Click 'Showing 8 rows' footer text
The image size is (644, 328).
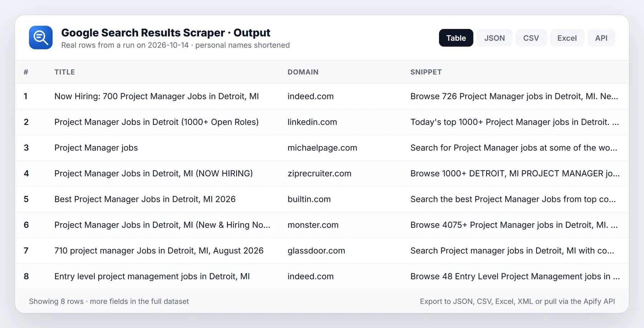56,301
